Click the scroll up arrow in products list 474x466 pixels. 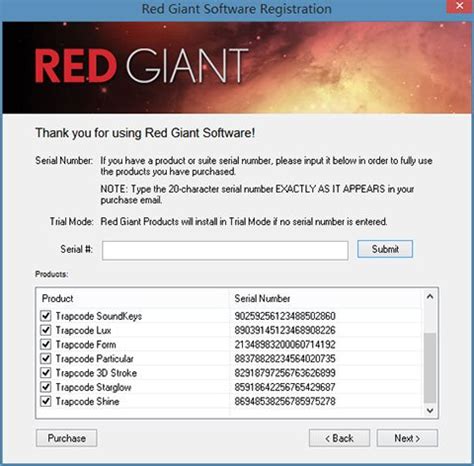430,296
